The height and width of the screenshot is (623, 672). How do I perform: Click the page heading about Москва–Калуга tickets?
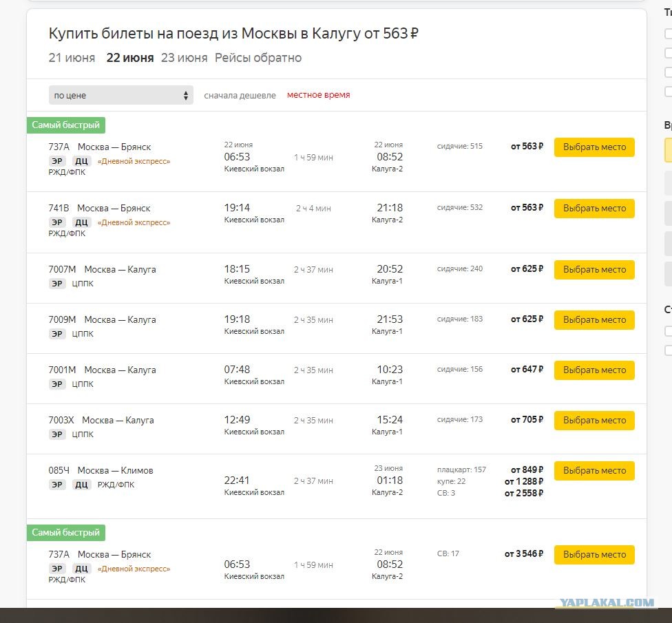tap(233, 33)
